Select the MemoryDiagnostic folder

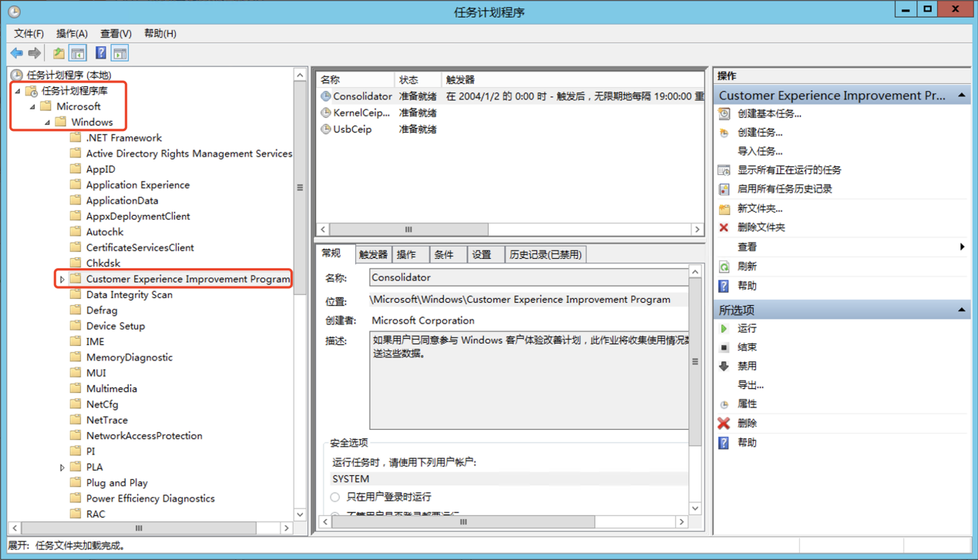pyautogui.click(x=129, y=357)
